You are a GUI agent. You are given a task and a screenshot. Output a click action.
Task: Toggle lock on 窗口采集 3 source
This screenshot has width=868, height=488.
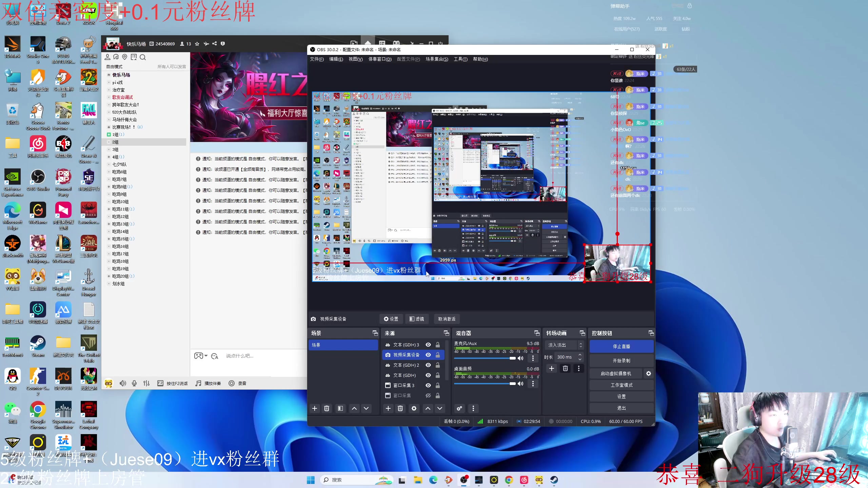click(x=438, y=385)
